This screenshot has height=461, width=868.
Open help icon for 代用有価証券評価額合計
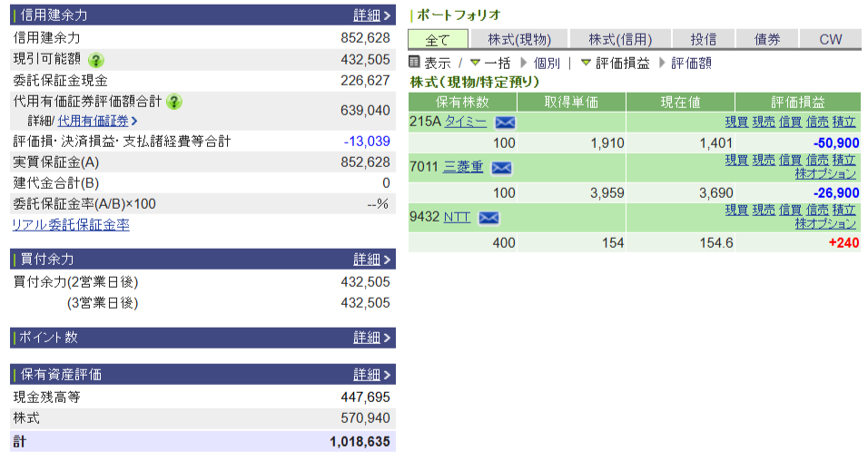click(x=175, y=102)
